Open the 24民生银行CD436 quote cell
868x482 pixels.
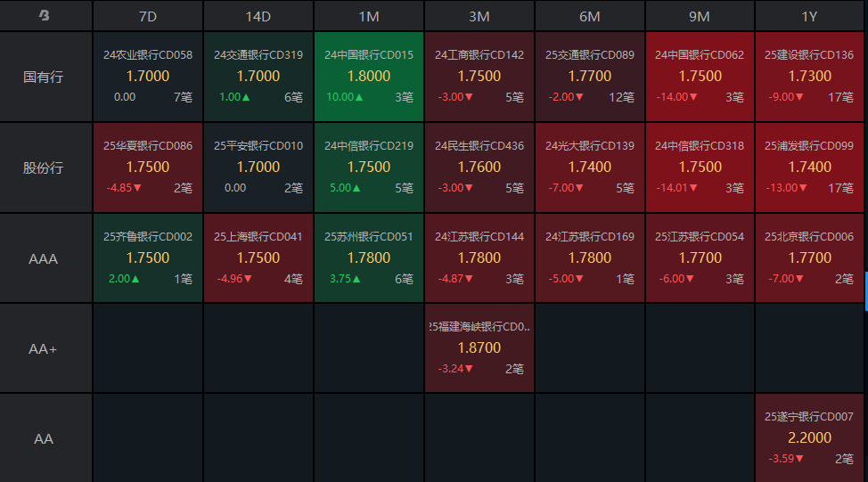pos(479,167)
